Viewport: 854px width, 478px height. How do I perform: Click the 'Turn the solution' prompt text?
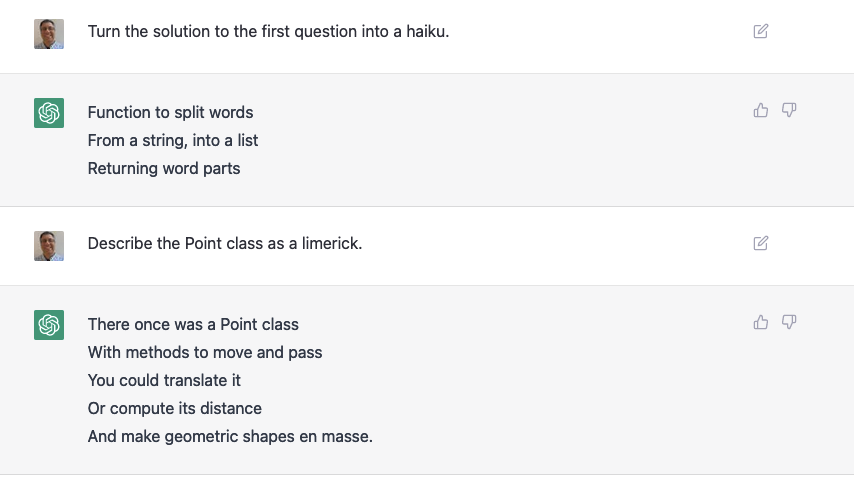tap(268, 31)
